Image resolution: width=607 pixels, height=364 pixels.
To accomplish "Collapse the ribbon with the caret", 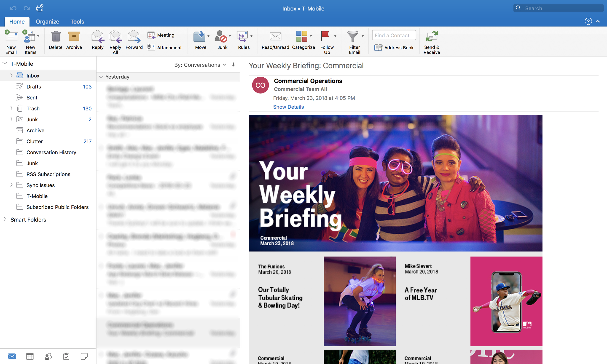I will coord(598,21).
